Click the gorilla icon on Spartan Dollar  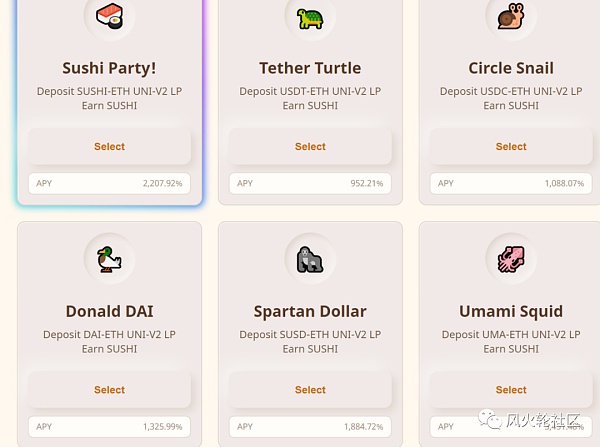point(310,259)
